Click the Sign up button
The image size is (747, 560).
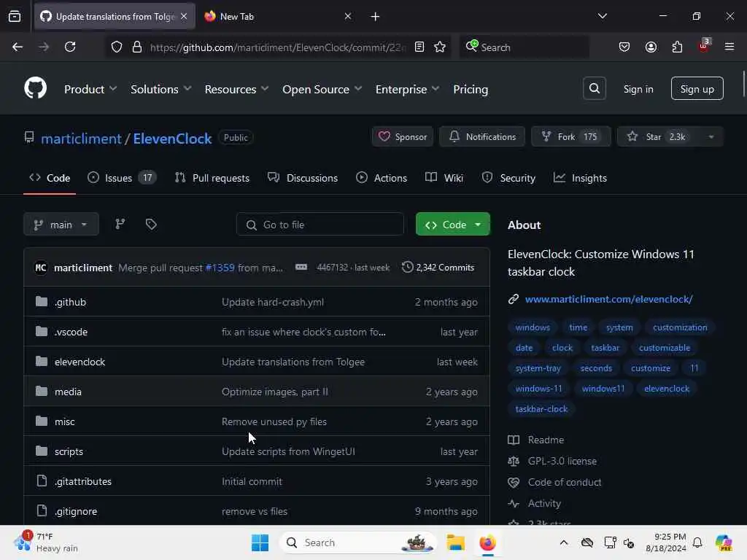click(697, 88)
